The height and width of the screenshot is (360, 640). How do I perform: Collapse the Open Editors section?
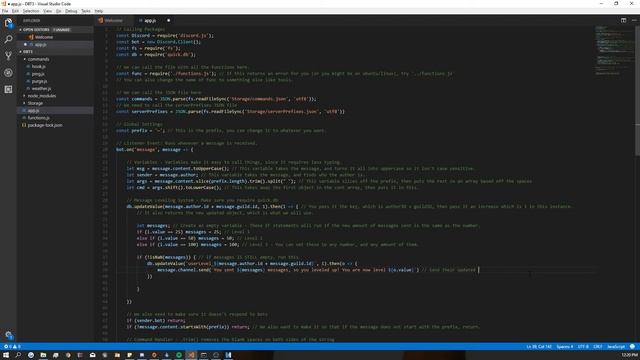coord(36,30)
